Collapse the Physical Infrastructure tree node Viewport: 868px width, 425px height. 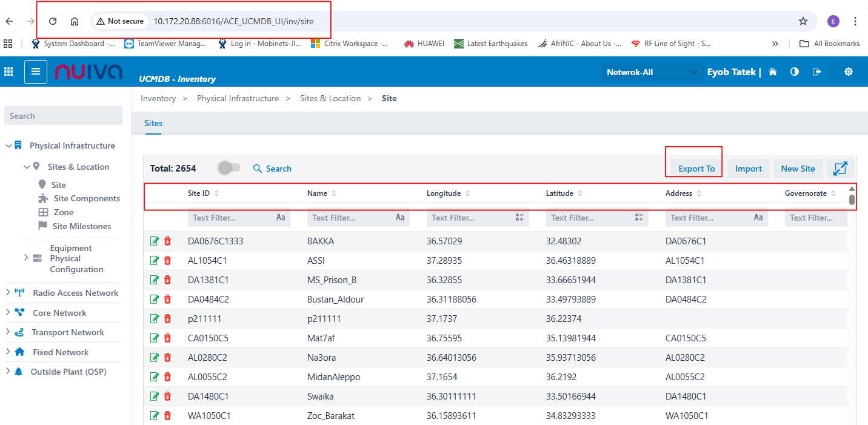8,146
